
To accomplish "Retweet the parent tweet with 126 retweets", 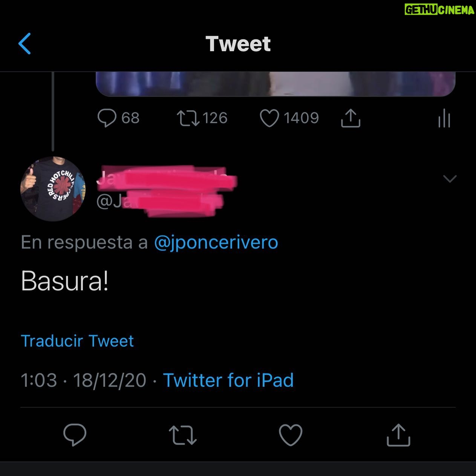I will click(x=202, y=118).
